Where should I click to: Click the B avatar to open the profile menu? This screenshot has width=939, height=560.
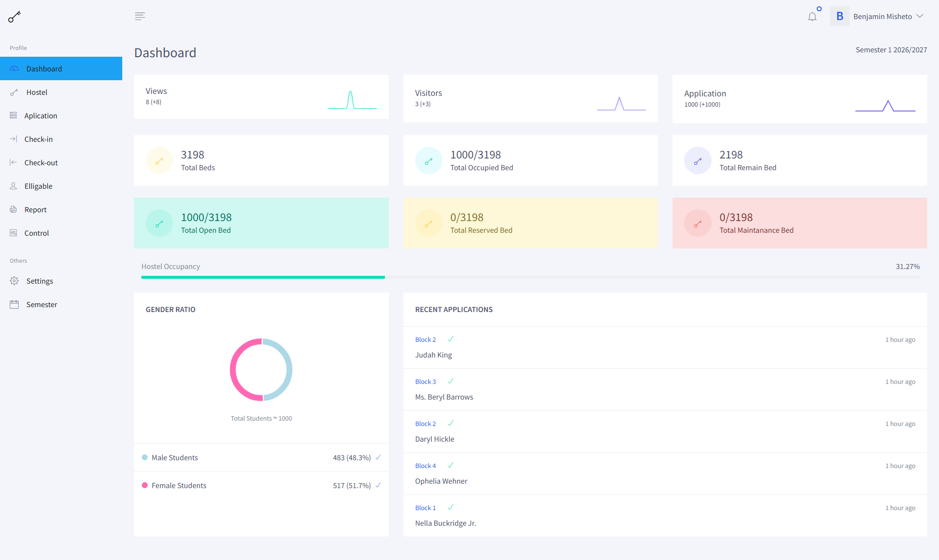pyautogui.click(x=840, y=16)
